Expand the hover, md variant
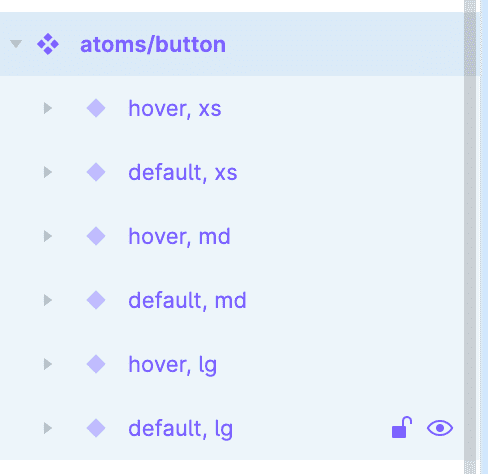Screen dimensions: 488x474 click(48, 236)
